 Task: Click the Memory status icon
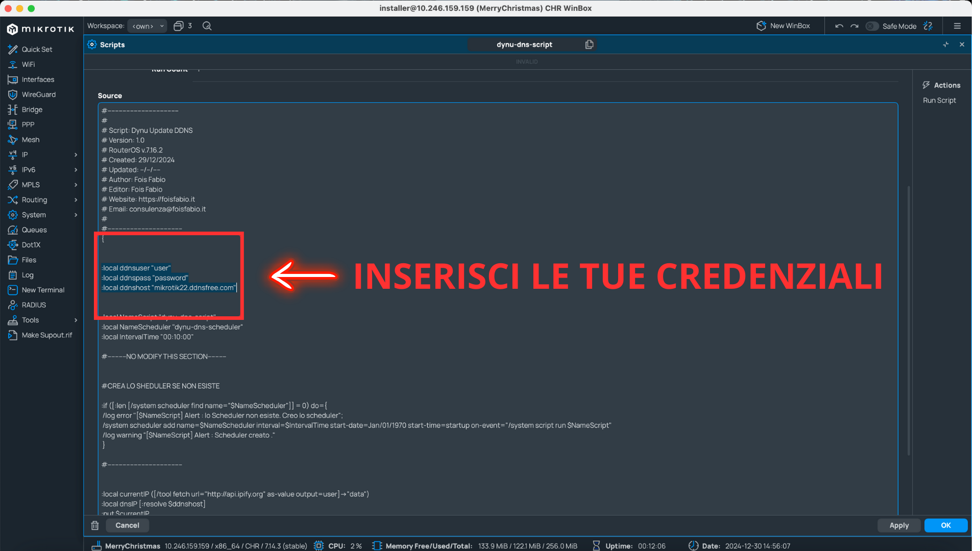pyautogui.click(x=377, y=546)
